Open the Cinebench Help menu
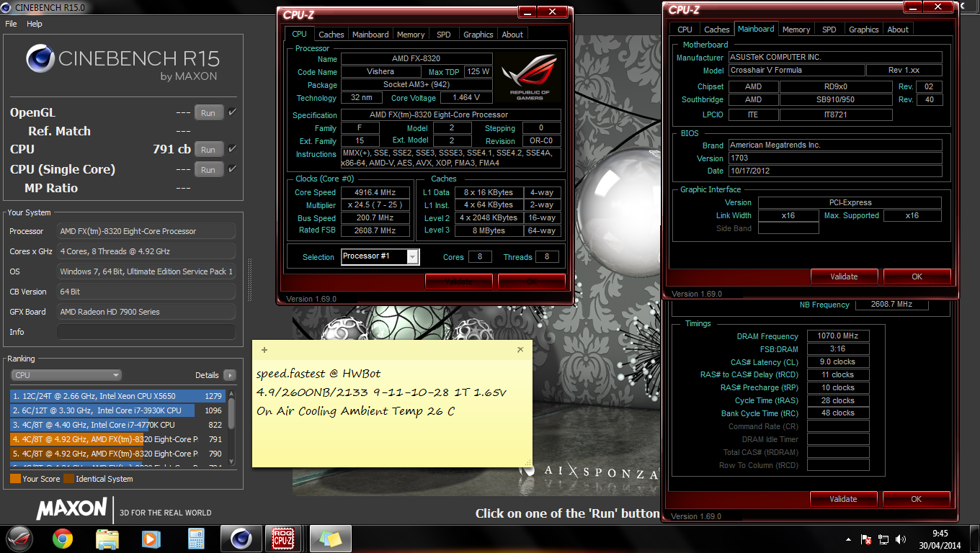The width and height of the screenshot is (980, 553). 35,24
